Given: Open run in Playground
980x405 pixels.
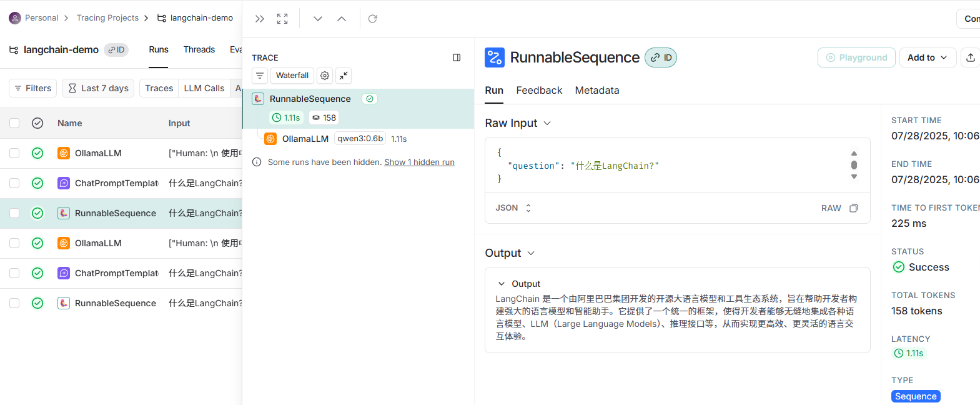Looking at the screenshot, I should [x=856, y=57].
